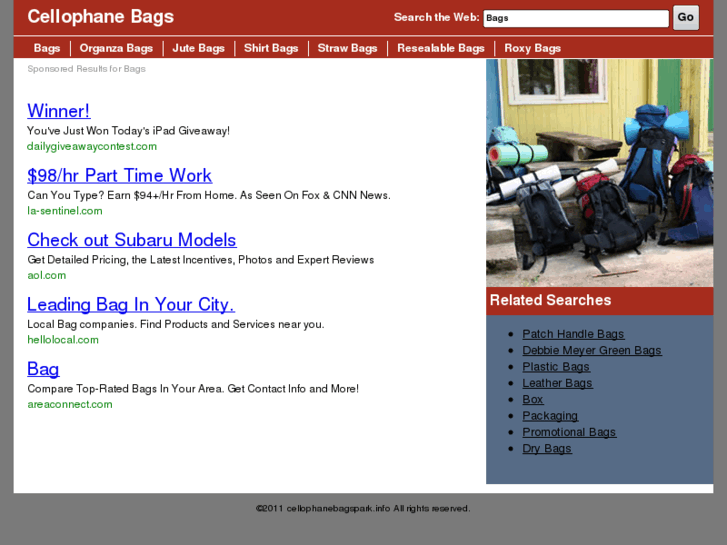The image size is (727, 545).
Task: Click the Go search button
Action: pyautogui.click(x=686, y=18)
